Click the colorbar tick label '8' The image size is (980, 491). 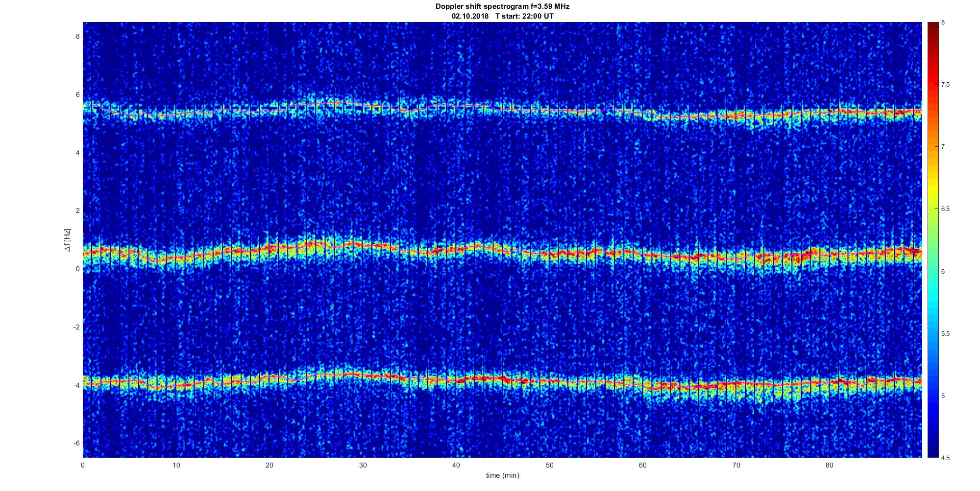943,23
